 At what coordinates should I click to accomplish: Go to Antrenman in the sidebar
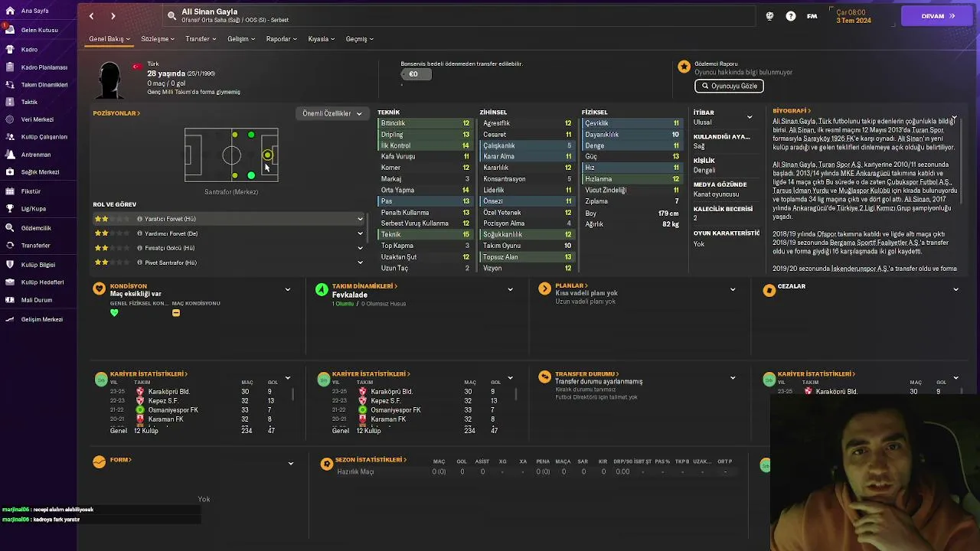(x=35, y=155)
